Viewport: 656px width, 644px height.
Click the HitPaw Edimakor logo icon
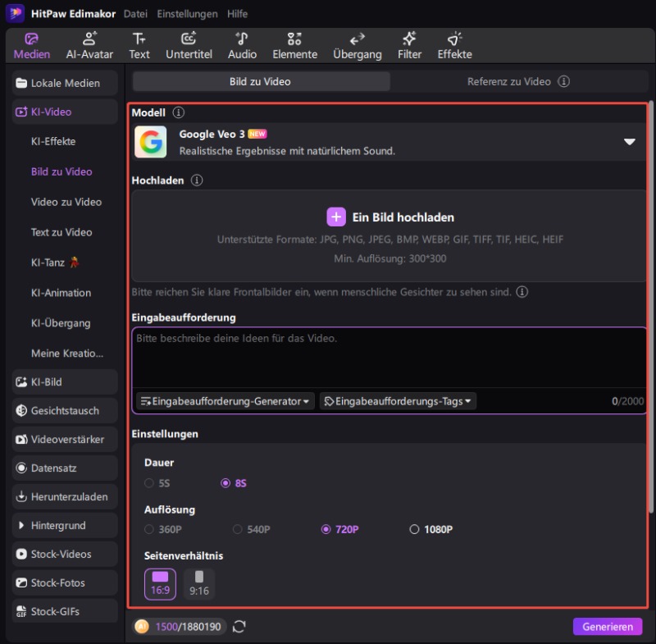[x=16, y=13]
